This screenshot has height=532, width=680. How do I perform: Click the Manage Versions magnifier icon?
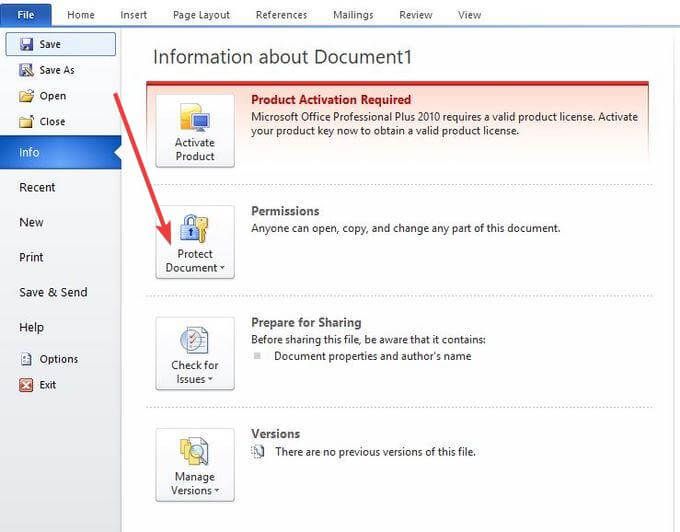point(194,451)
